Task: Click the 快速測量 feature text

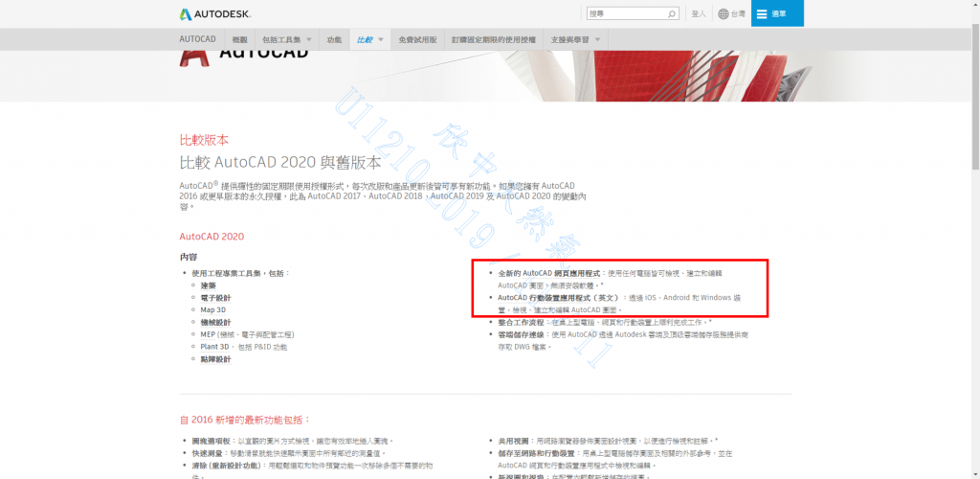Action: (x=208, y=453)
